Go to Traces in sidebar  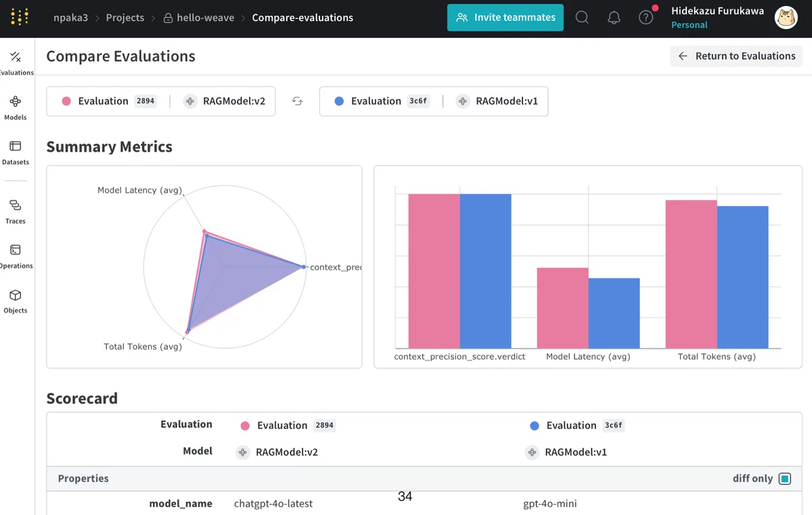(16, 211)
